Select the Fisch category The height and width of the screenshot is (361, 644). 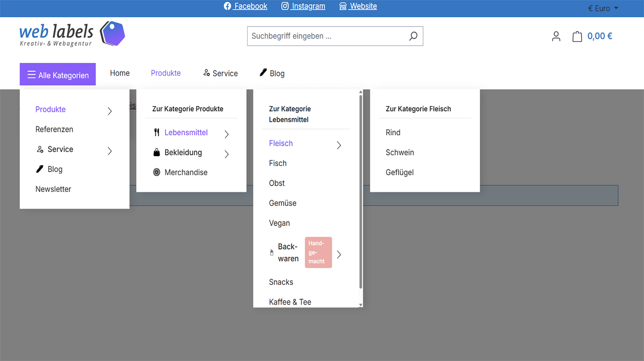278,163
